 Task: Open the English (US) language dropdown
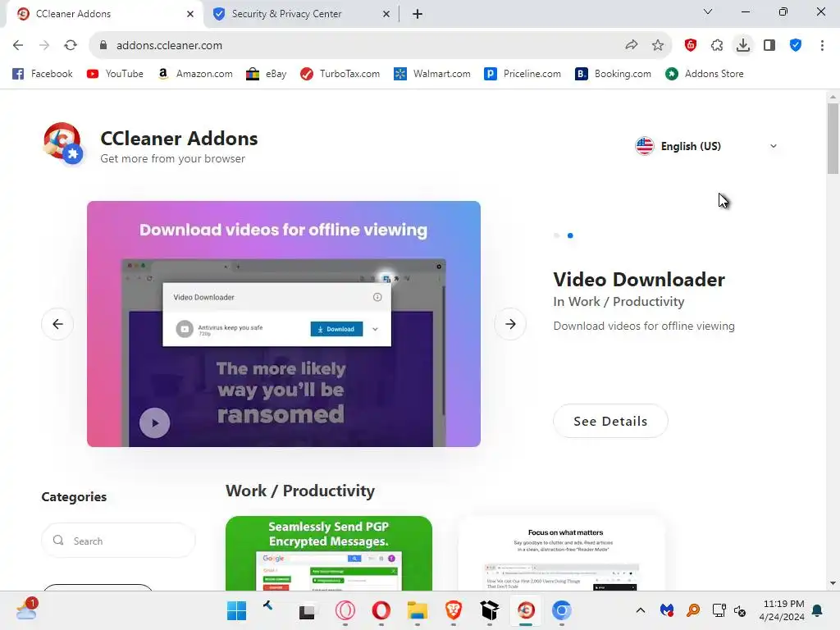pyautogui.click(x=705, y=146)
